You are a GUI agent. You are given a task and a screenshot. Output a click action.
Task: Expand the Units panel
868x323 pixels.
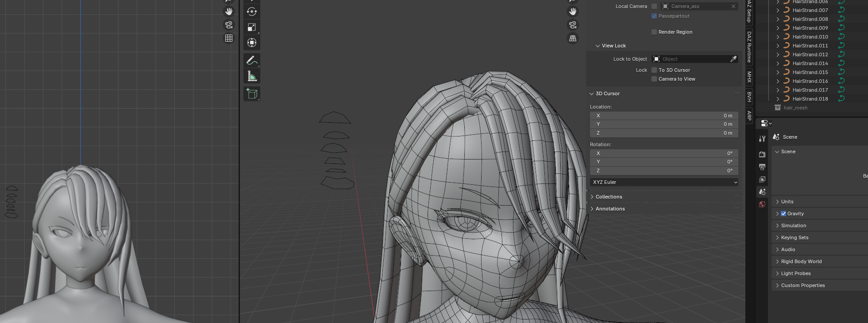(777, 202)
